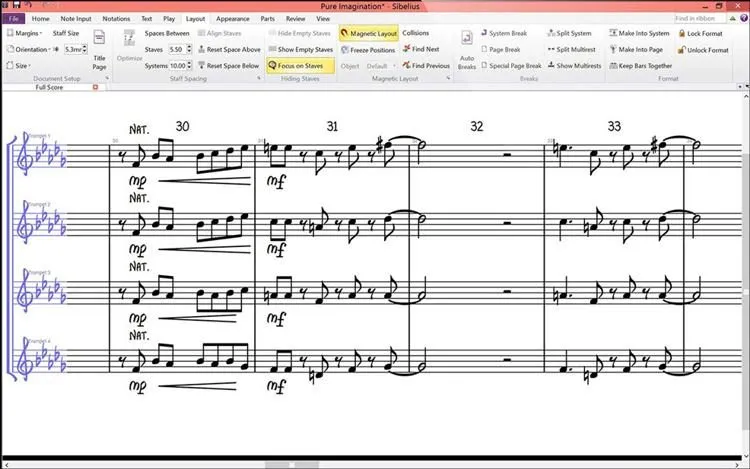Collapse the ribbon with the arrow icon
750x469 pixels.
732,18
